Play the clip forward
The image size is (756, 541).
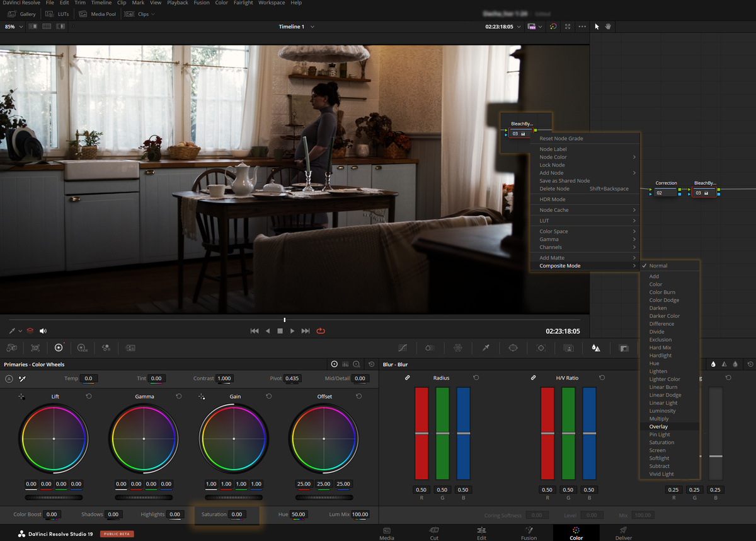292,330
